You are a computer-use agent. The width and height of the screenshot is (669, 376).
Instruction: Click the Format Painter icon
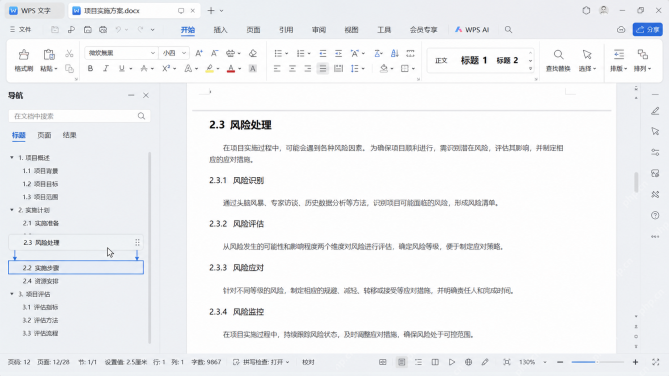(24, 55)
